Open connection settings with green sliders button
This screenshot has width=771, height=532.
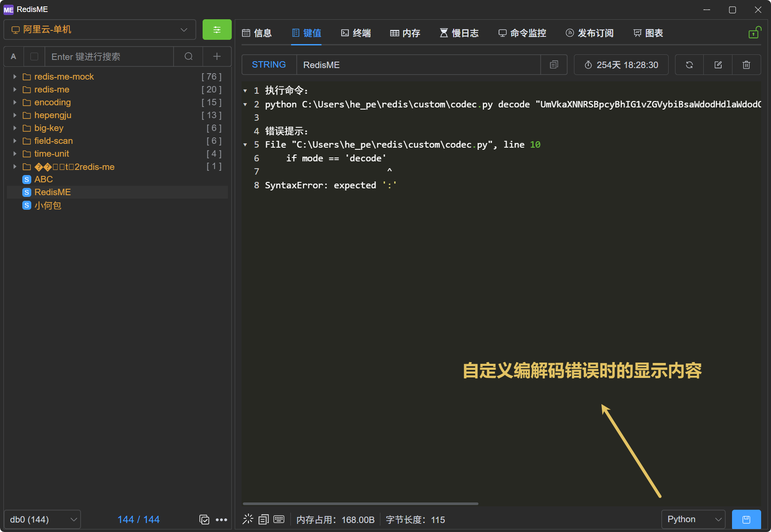tap(217, 30)
